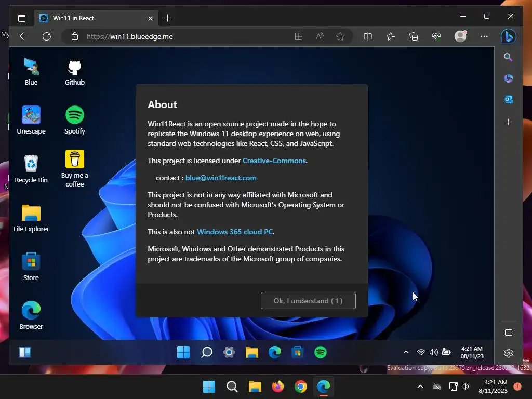Screen dimensions: 532x399
Task: Launch Spotify in Win11React taskbar
Action: 320,352
